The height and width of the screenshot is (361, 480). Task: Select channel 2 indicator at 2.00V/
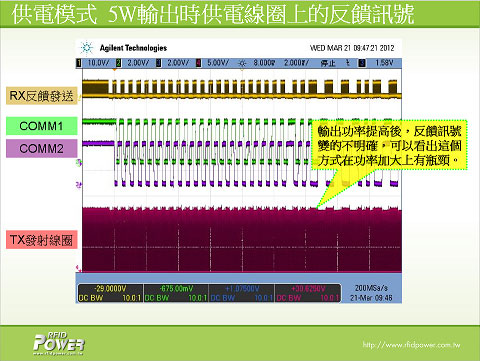pos(119,63)
